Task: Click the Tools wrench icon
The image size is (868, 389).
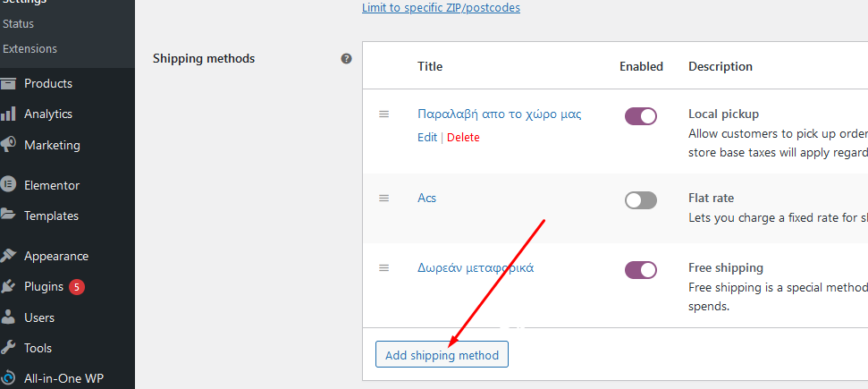Action: click(8, 348)
